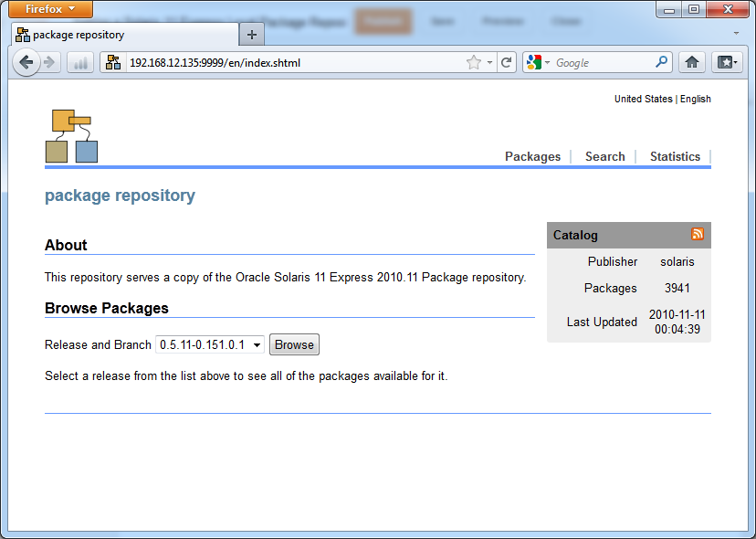Click the URL address field
This screenshot has height=539, width=756.
(294, 62)
